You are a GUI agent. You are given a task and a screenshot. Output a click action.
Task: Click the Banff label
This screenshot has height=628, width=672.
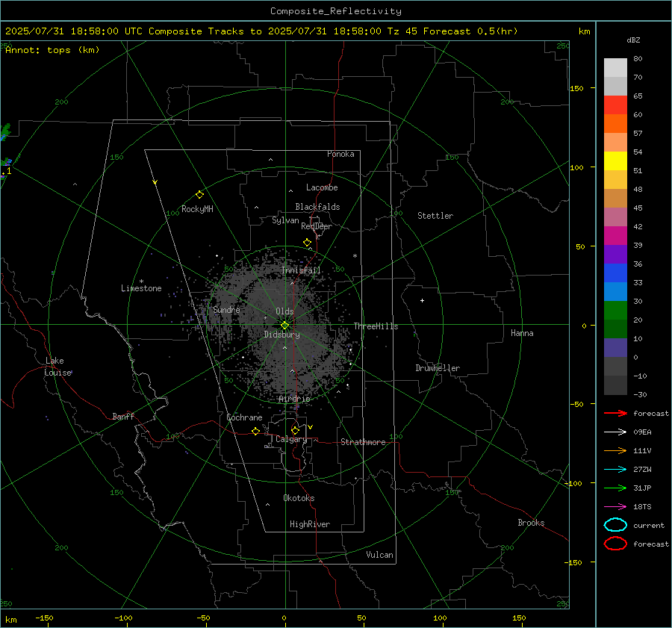123,416
